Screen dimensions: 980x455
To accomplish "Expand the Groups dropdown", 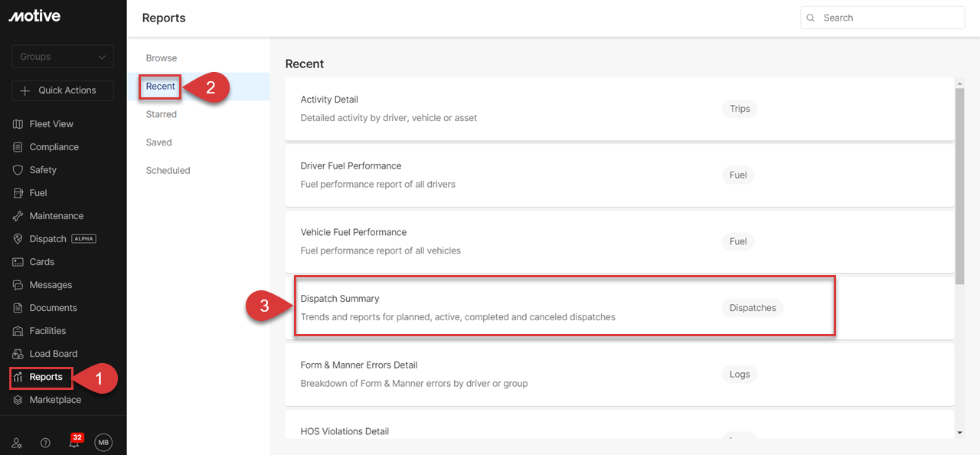I will pos(63,57).
